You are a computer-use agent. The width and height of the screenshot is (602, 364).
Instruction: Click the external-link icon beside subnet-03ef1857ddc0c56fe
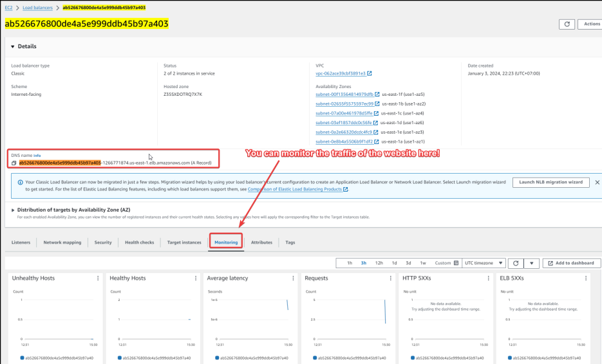pyautogui.click(x=375, y=123)
